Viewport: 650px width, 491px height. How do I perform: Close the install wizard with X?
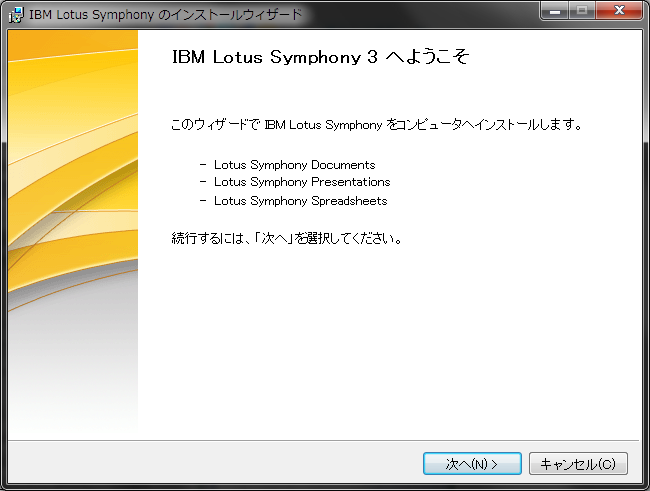tap(619, 11)
